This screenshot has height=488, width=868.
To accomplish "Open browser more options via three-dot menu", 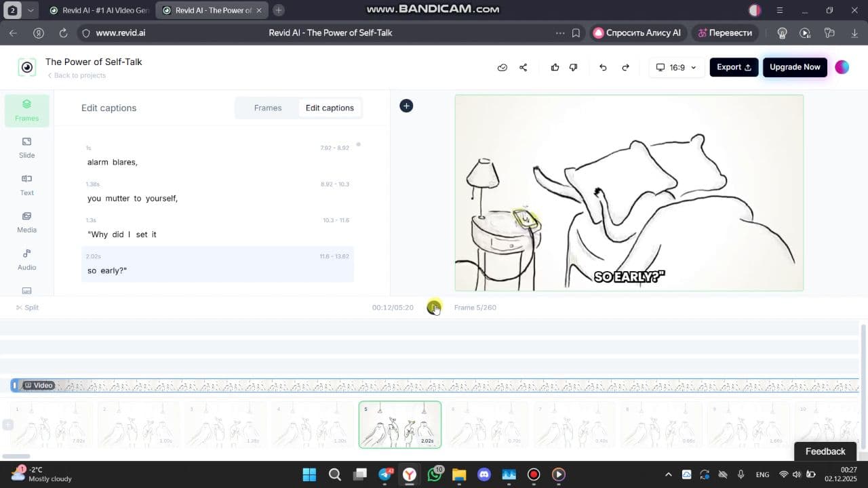I will click(560, 33).
